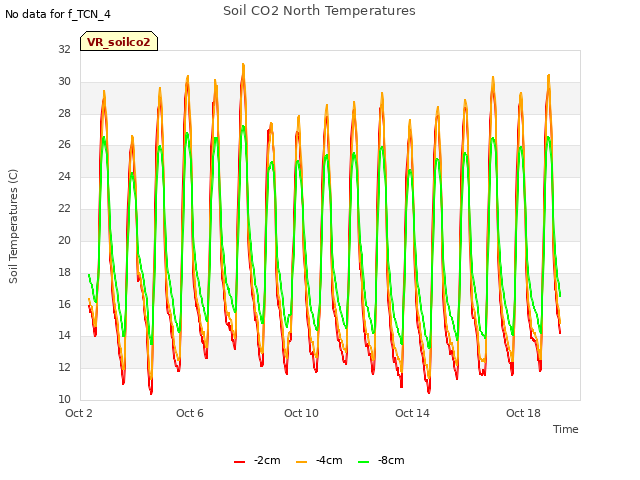Click the '24' y-axis tick label
The width and height of the screenshot is (640, 480).
(64, 176)
